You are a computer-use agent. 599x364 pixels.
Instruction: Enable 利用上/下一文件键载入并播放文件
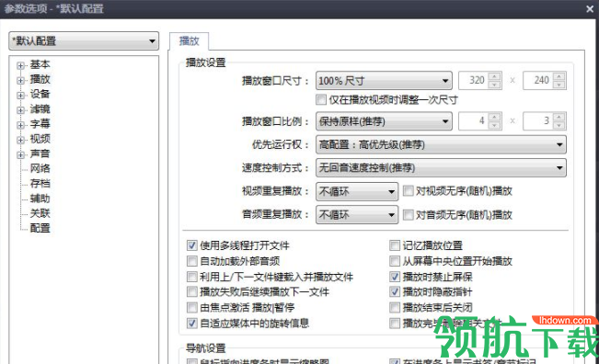pos(191,277)
